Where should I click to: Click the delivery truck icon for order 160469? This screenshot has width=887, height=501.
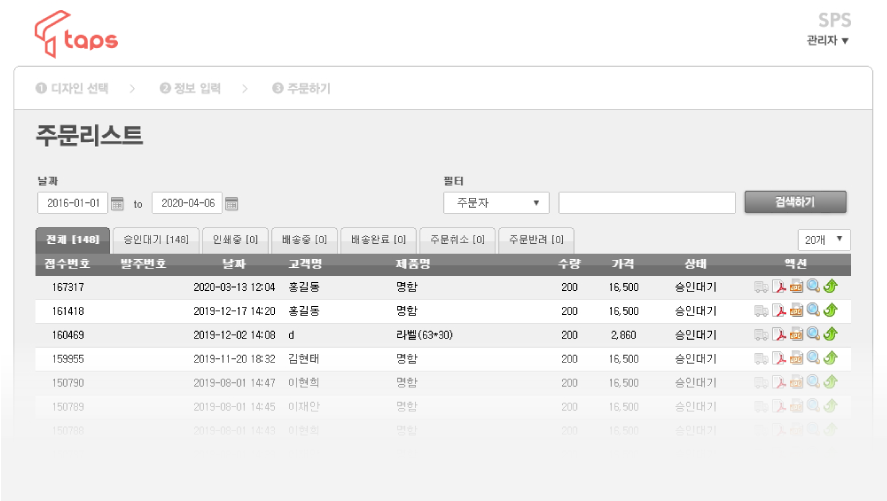point(761,335)
